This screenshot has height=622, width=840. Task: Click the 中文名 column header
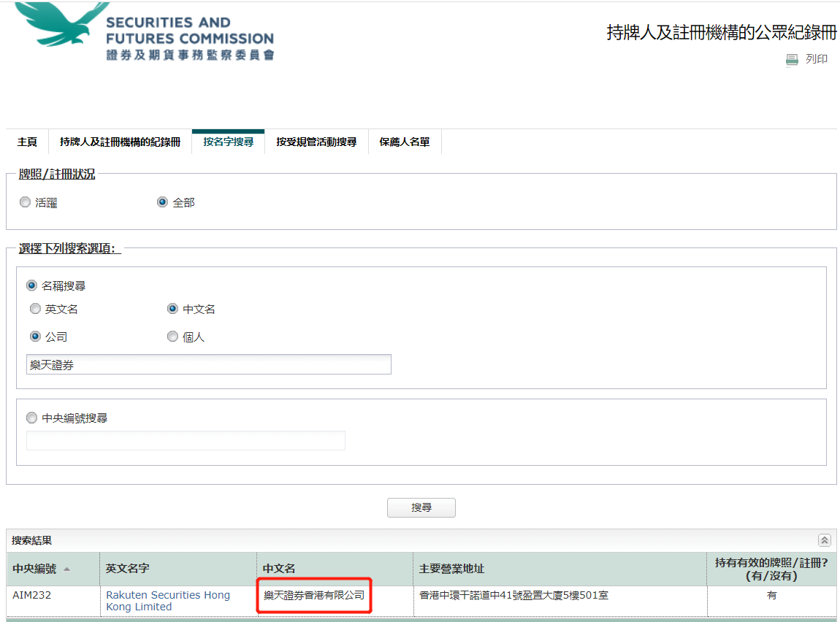335,569
